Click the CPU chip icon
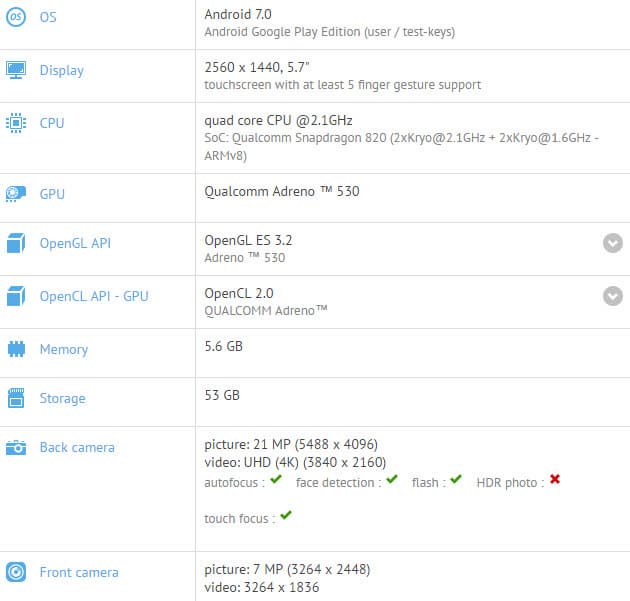The width and height of the screenshot is (630, 601). click(x=16, y=123)
